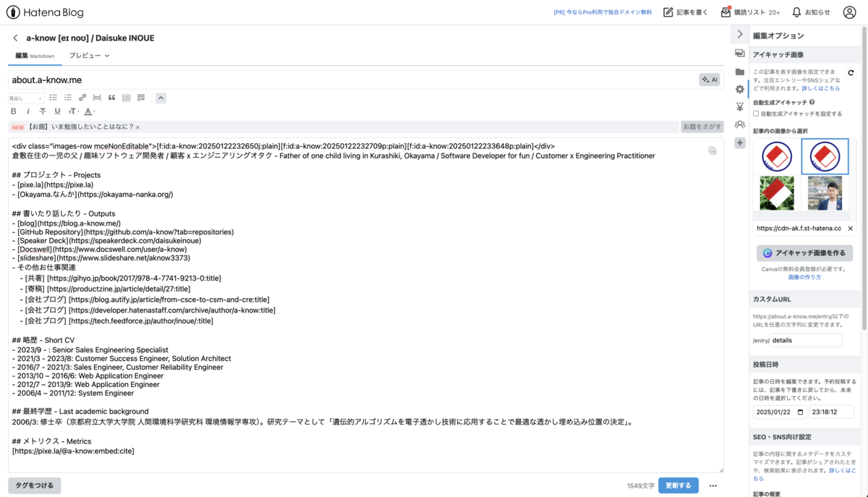The image size is (868, 497).
Task: Open 購読リスト in the top bar
Action: [x=750, y=12]
